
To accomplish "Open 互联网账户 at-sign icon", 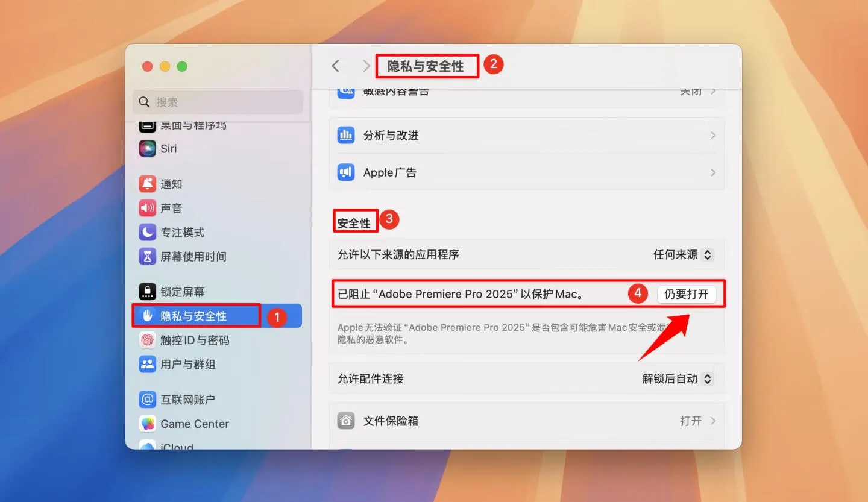I will coord(148,399).
